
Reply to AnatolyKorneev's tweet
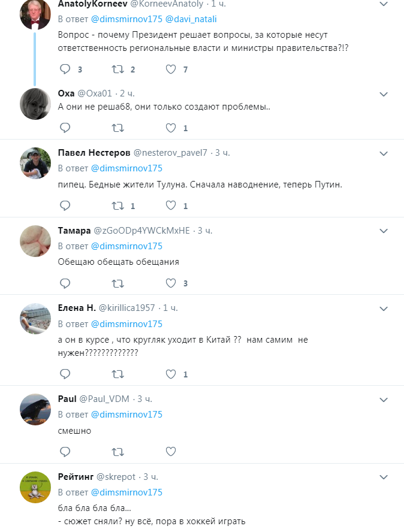[65, 69]
